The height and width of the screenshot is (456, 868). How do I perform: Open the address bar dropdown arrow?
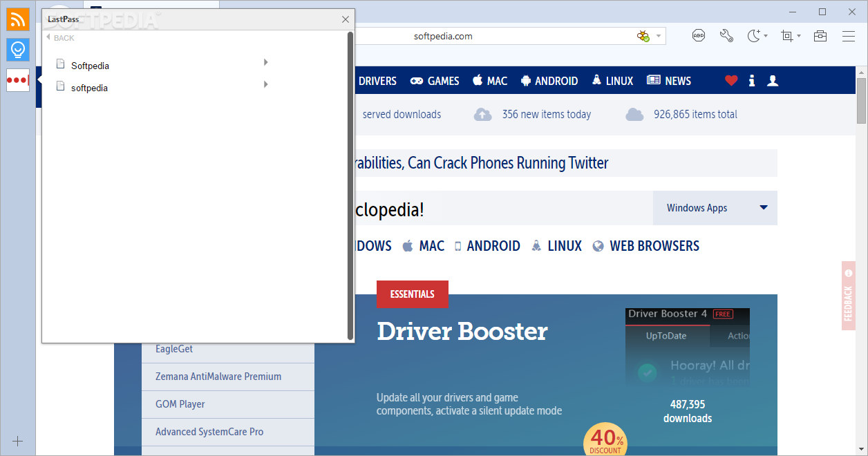[x=659, y=36]
